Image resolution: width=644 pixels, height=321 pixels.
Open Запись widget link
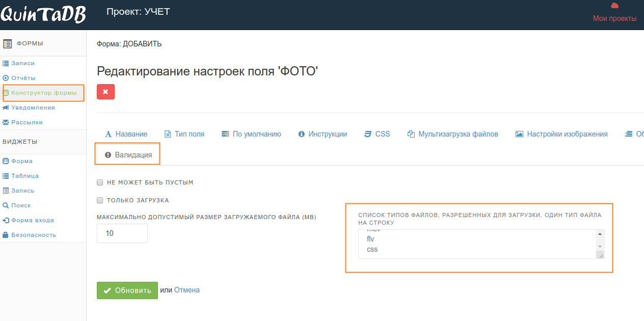[x=23, y=191]
